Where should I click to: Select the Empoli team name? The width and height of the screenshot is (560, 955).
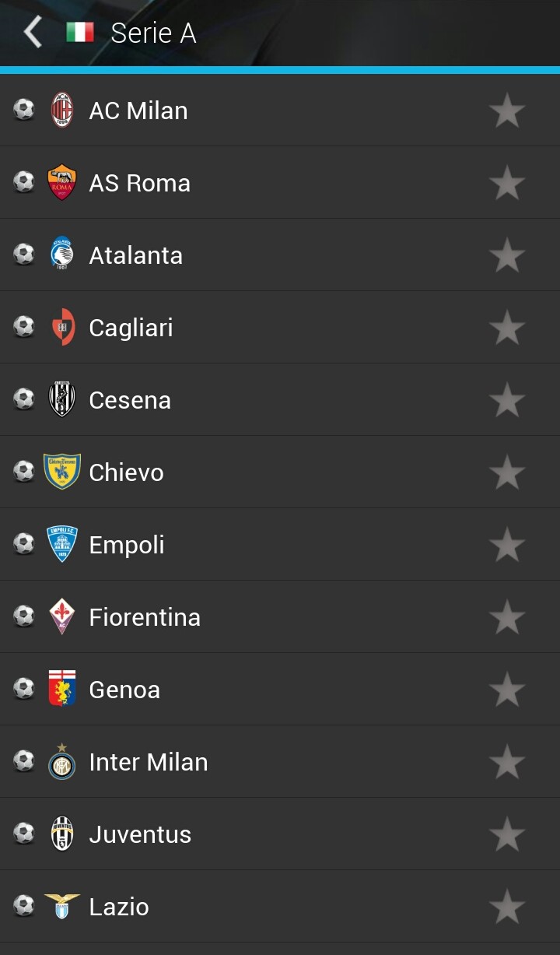click(127, 545)
